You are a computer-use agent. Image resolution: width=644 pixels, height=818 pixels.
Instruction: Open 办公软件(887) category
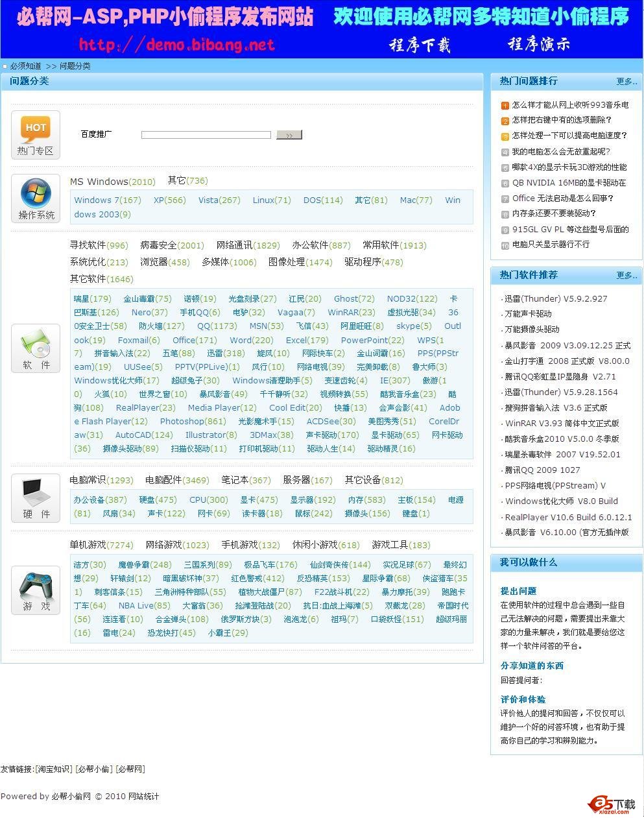pos(321,245)
